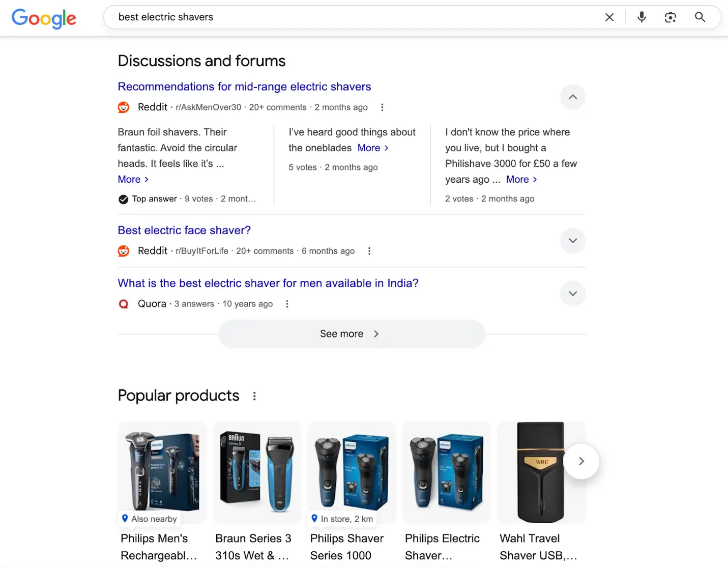
Task: Open the Braun Series 3 310s product image
Action: [x=257, y=471]
